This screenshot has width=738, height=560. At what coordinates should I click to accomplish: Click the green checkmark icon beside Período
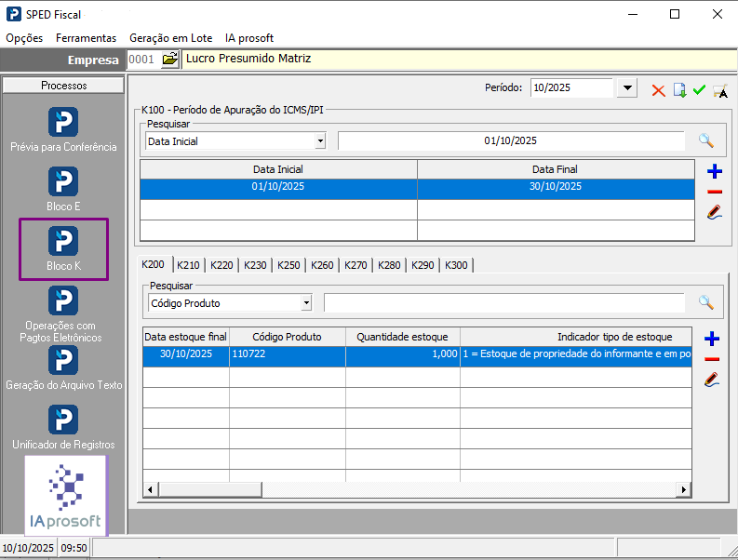[x=699, y=90]
